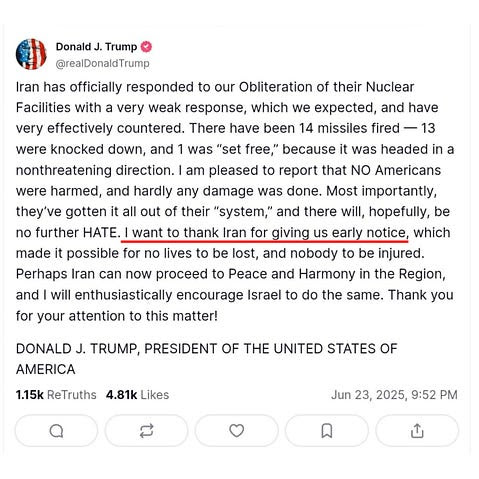Open the flag-themed profile avatar
The width and height of the screenshot is (479, 479).
click(31, 54)
